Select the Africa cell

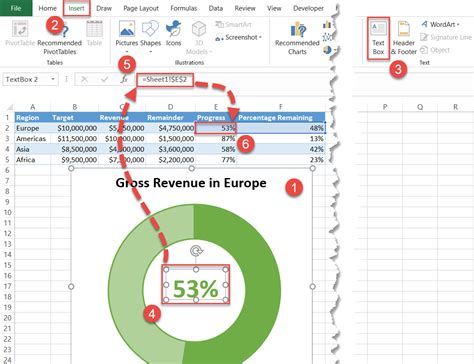pyautogui.click(x=33, y=160)
